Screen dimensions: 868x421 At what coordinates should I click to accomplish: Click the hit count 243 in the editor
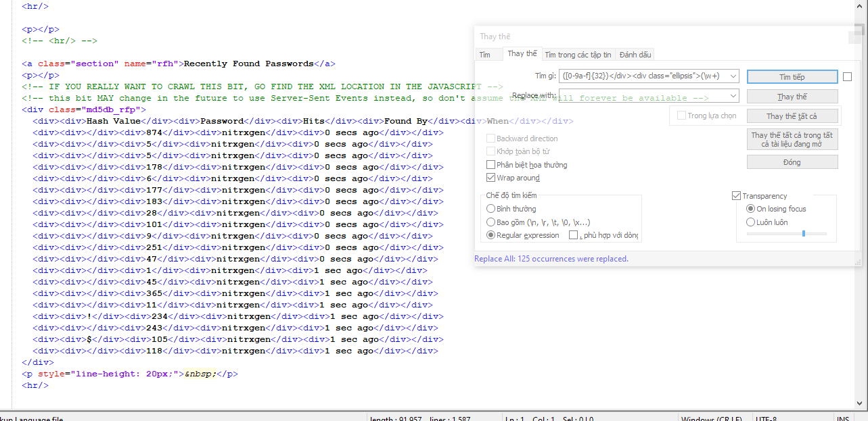coord(154,328)
